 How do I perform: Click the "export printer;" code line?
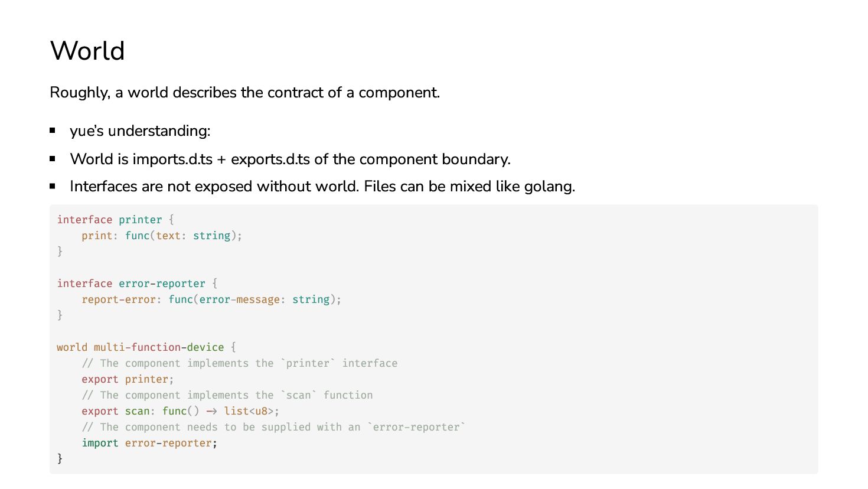click(x=128, y=379)
